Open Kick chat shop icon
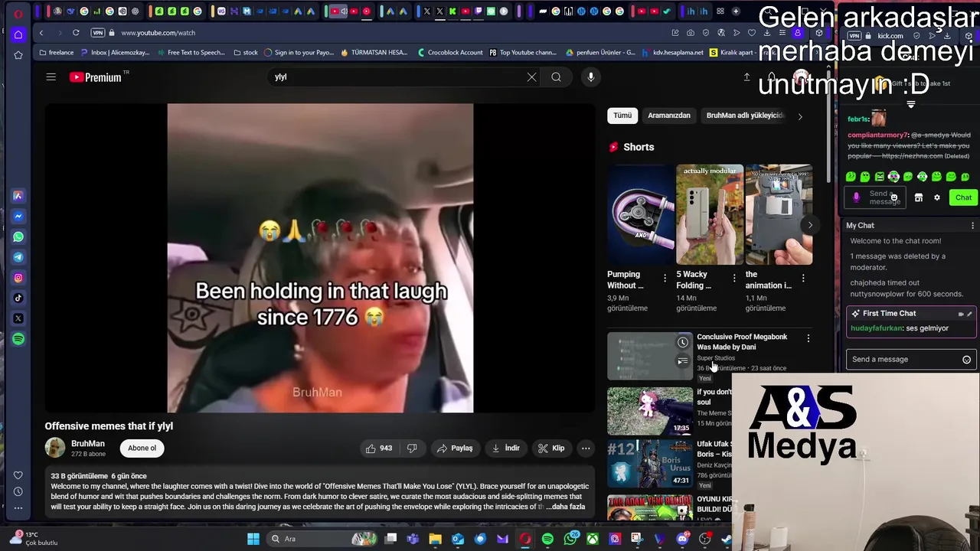980x551 pixels. 919,197
